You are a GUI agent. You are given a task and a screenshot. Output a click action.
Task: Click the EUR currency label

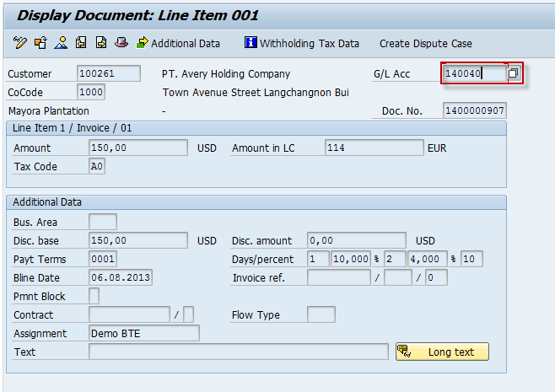[437, 148]
